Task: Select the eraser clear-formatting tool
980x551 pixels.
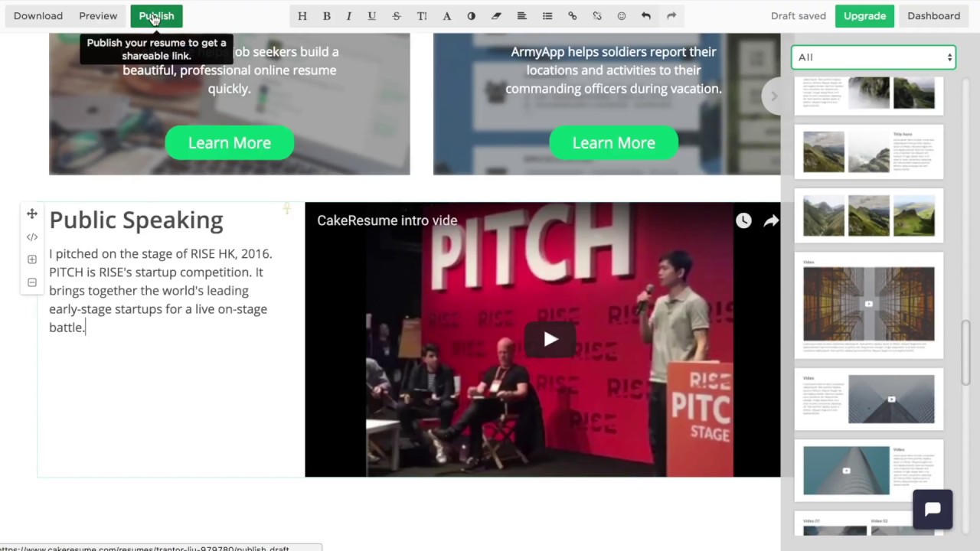Action: [496, 16]
